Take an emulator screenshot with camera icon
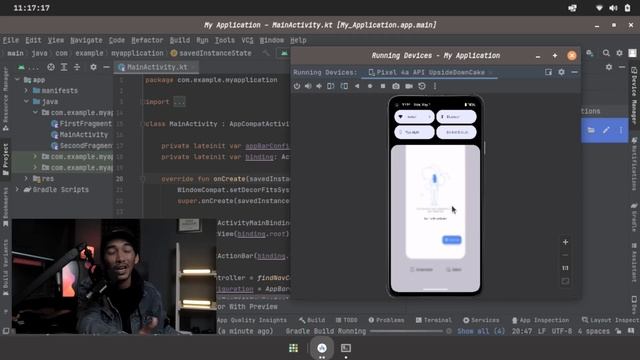640x360 pixels. click(x=396, y=86)
